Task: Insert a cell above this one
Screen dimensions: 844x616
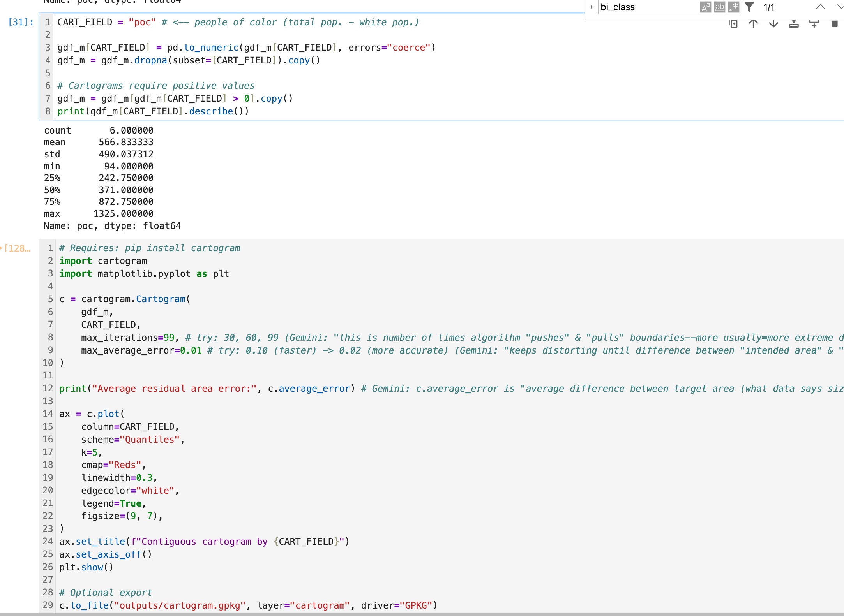Action: click(x=794, y=24)
